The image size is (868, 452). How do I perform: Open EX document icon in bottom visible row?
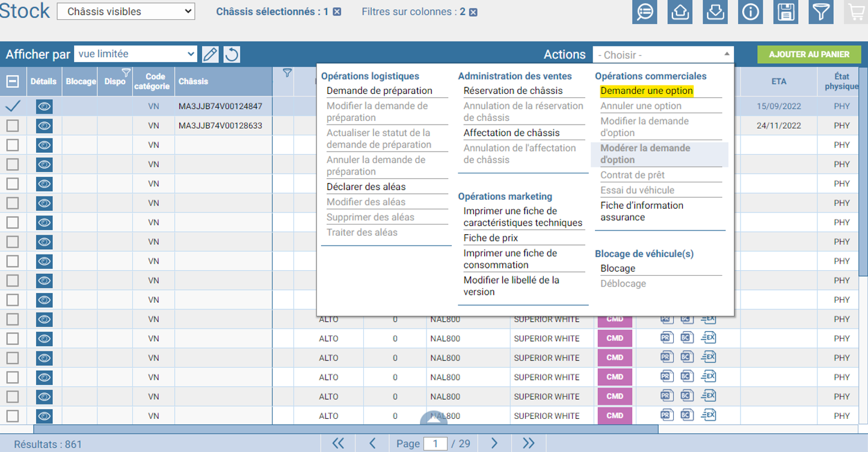[709, 415]
